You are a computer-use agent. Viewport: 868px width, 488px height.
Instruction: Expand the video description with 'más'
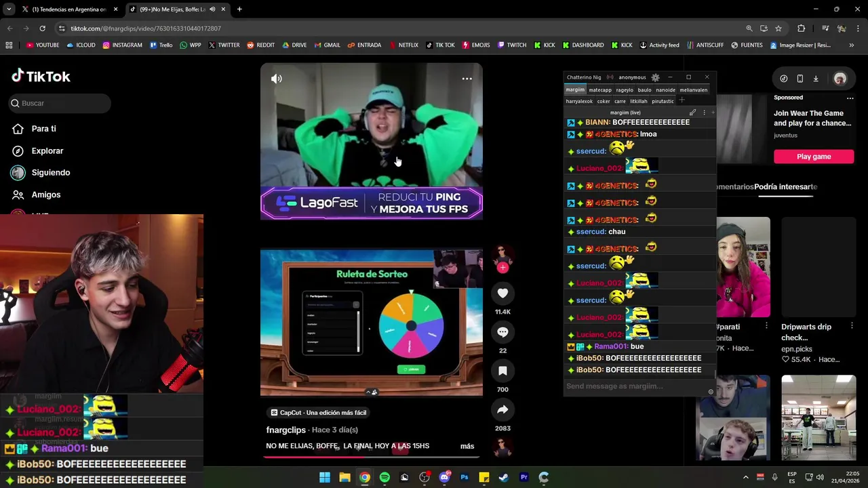[467, 446]
